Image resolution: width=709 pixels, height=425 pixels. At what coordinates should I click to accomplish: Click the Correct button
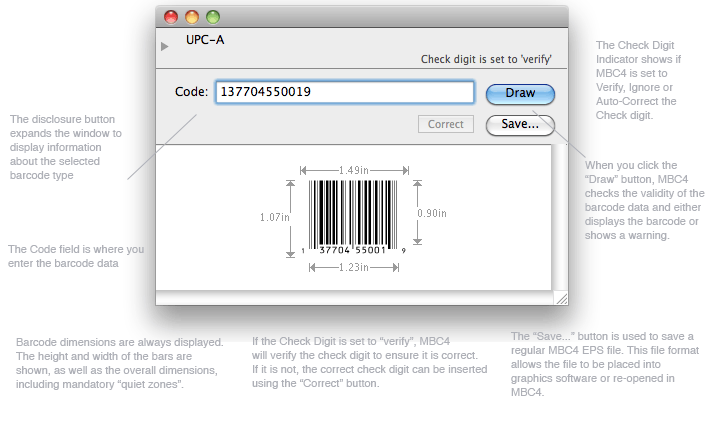pos(446,124)
